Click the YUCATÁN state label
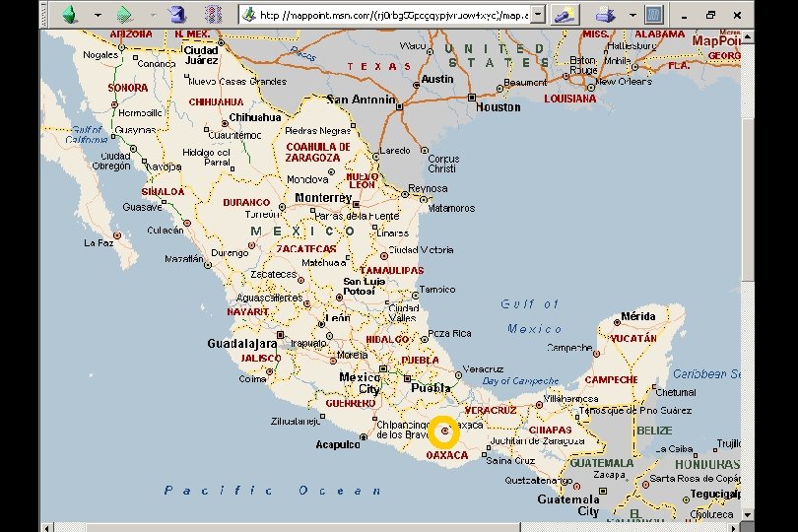798x532 pixels. [x=633, y=338]
